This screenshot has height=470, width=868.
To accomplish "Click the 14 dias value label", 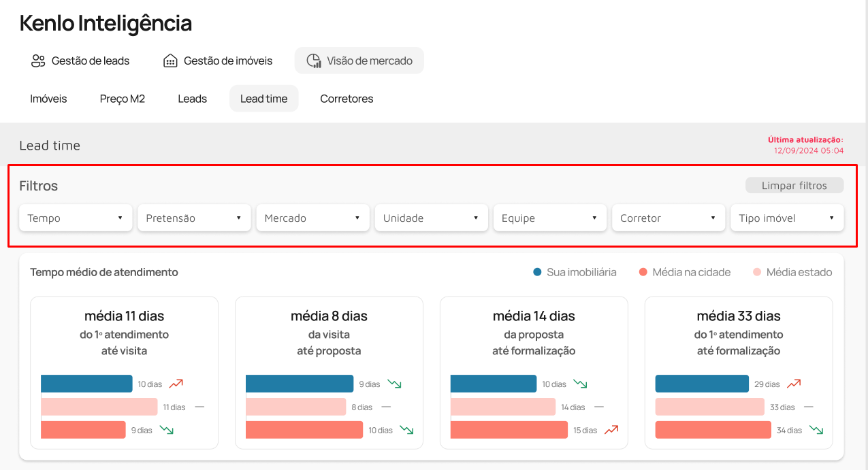I will pyautogui.click(x=573, y=407).
